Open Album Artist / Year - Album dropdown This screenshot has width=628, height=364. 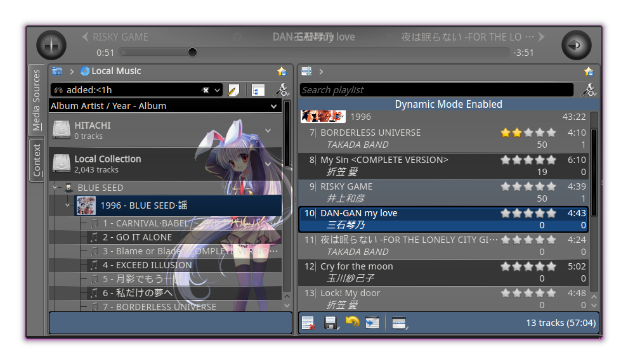click(164, 106)
